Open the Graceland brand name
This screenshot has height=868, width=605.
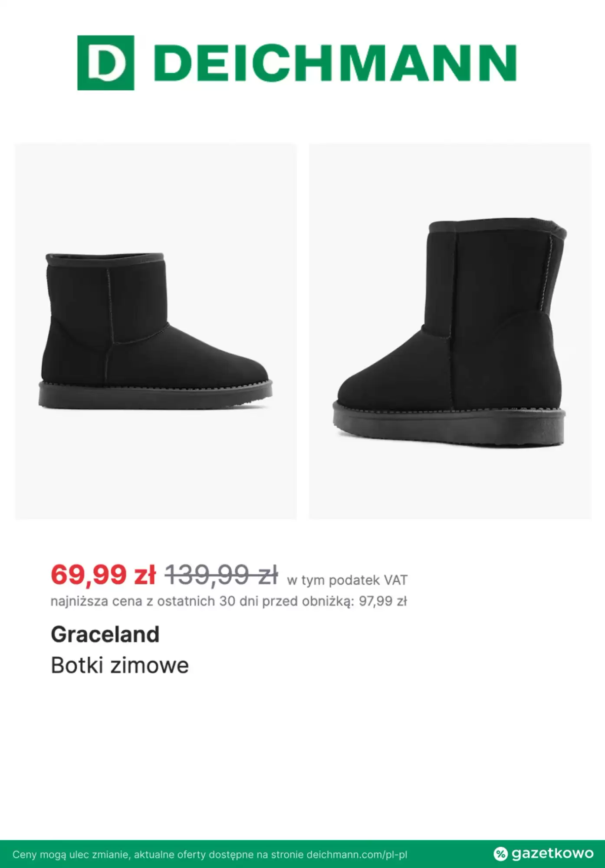coord(105,635)
